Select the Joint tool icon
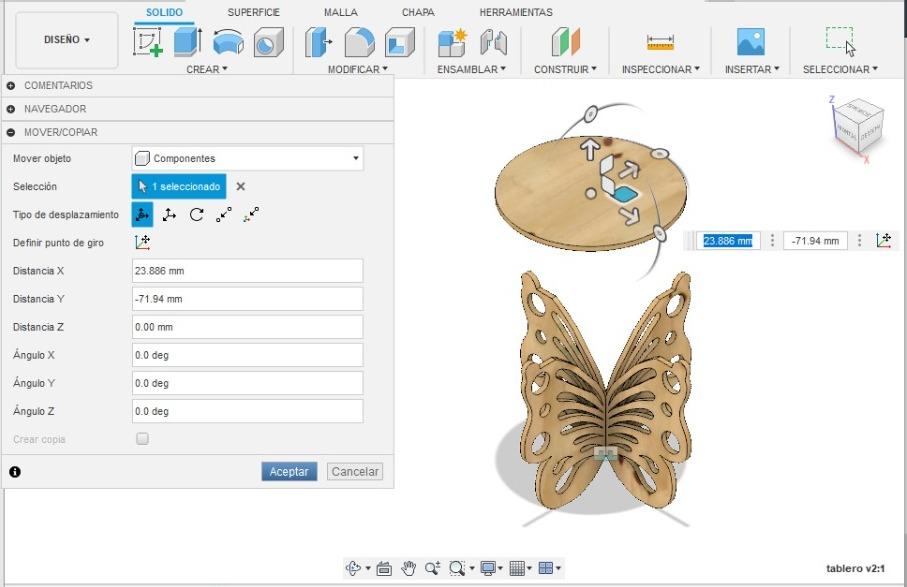Viewport: 907px width, 587px height. tap(493, 42)
